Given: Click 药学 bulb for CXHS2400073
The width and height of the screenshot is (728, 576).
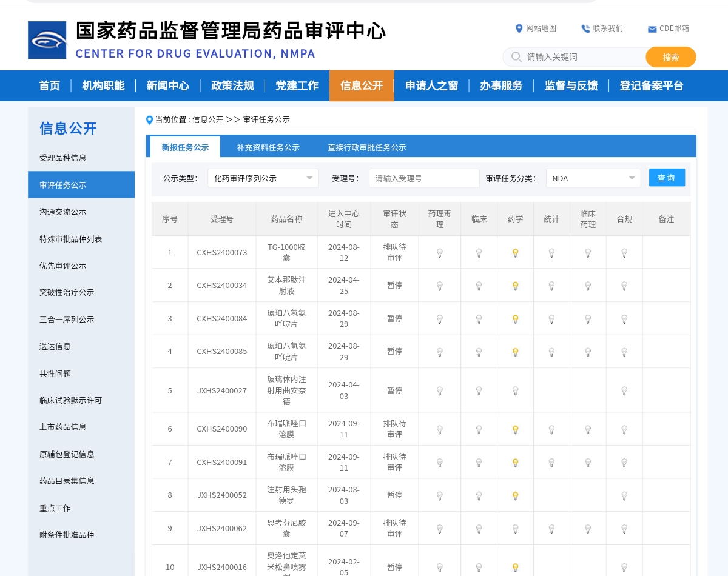Looking at the screenshot, I should 515,253.
